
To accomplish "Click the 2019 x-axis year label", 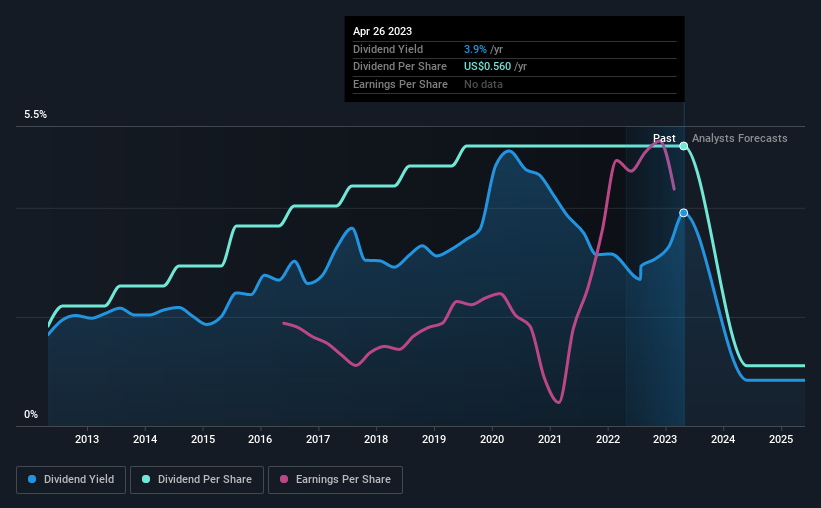I will tap(434, 439).
